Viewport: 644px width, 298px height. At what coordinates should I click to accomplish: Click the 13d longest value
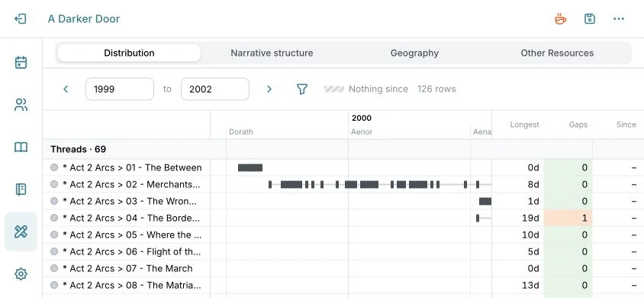click(530, 285)
